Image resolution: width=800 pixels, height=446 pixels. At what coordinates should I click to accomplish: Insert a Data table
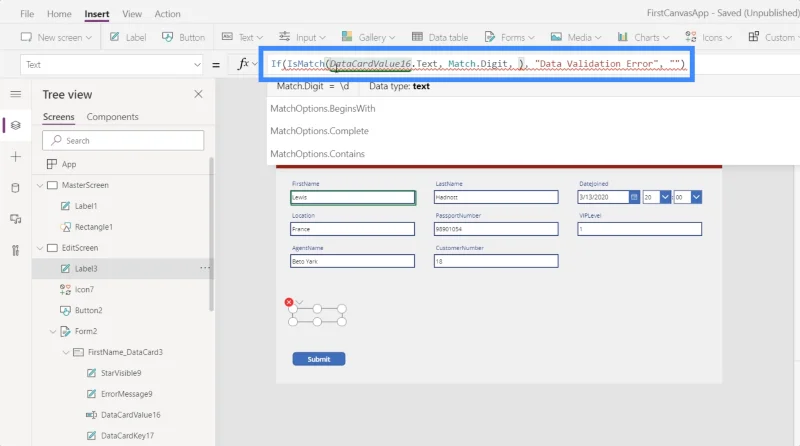(440, 37)
